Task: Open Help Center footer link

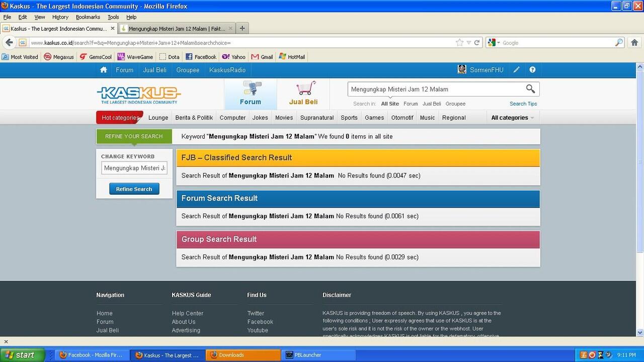Action: [x=188, y=313]
